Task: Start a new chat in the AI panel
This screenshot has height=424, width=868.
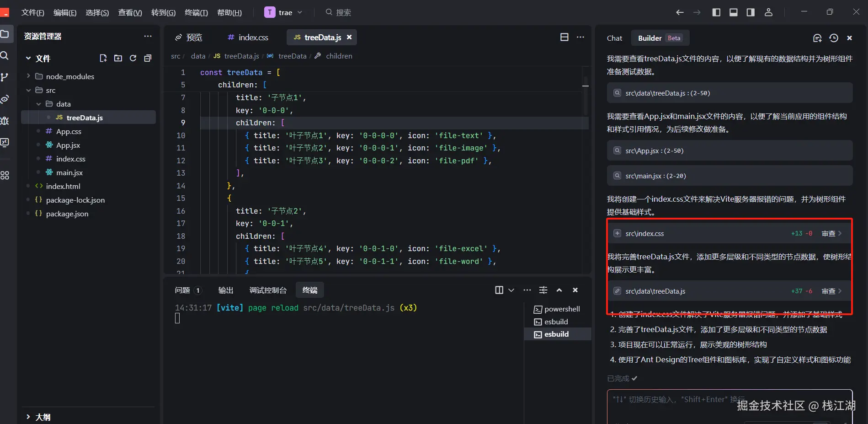Action: (x=817, y=38)
